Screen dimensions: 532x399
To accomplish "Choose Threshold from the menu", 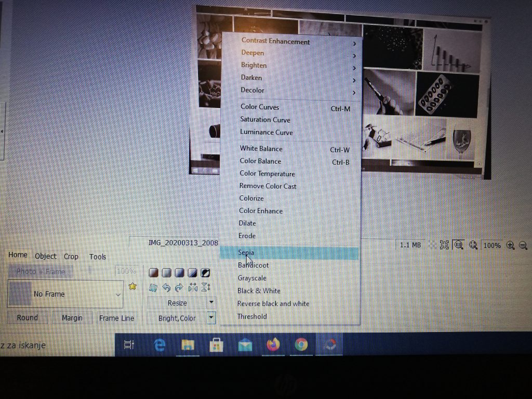I will point(289,316).
